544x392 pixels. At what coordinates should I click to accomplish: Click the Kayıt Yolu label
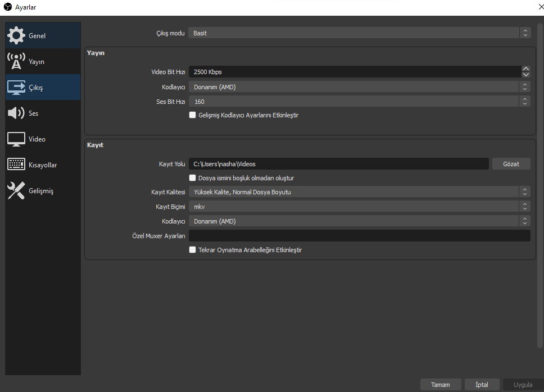tap(172, 164)
